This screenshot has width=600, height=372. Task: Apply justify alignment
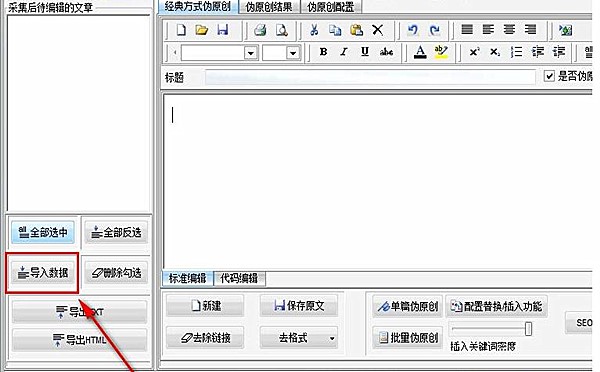467,29
